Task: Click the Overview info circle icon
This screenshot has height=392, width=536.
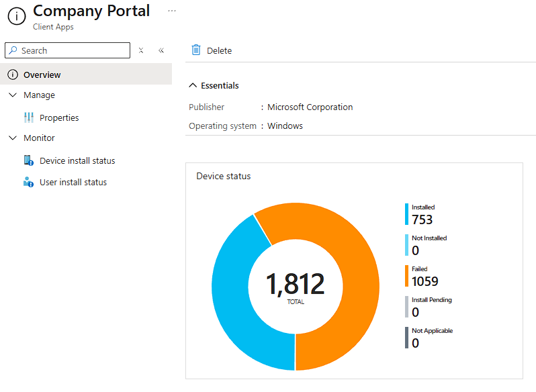Action: 13,75
